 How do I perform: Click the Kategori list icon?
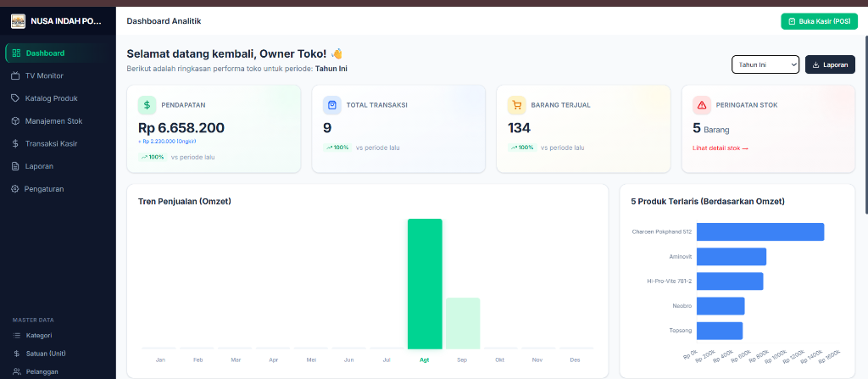point(17,335)
